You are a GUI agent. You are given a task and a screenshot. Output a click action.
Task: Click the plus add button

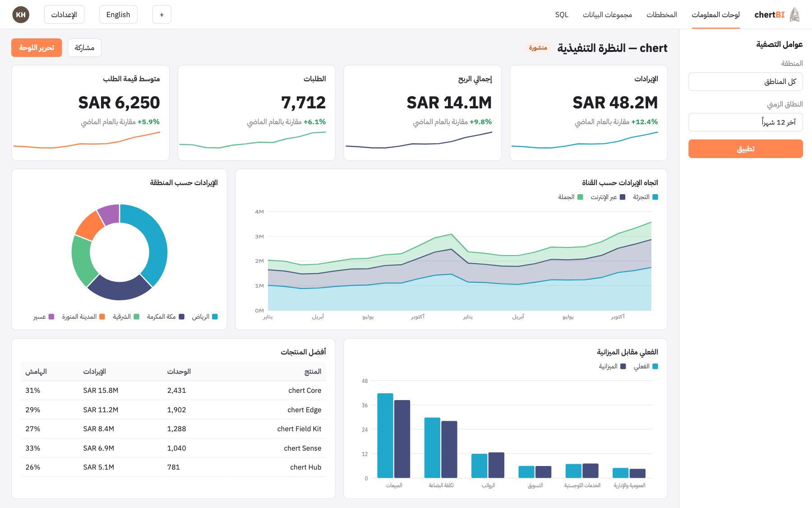[x=162, y=15]
